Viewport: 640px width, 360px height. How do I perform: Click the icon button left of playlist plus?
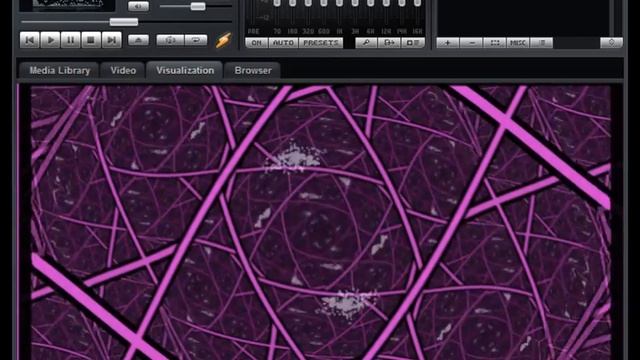413,43
